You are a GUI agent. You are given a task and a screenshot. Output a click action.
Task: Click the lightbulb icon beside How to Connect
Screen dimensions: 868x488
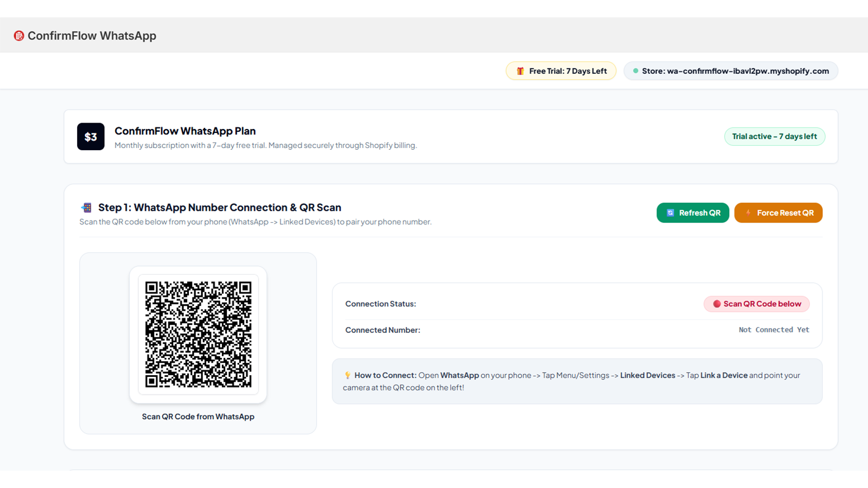[x=347, y=375]
